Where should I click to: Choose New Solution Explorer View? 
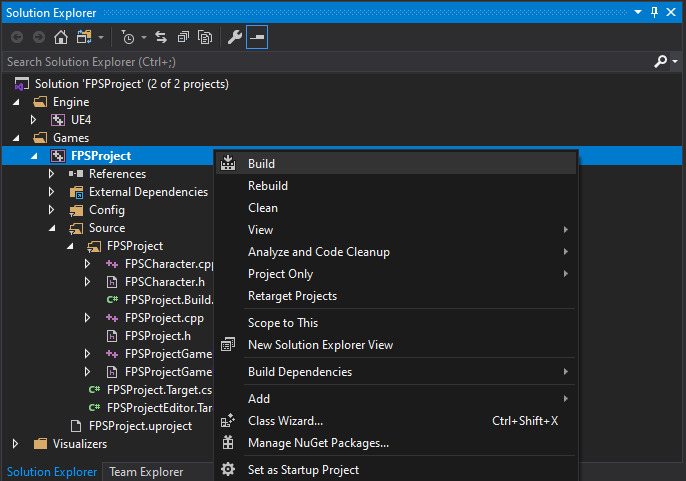(x=396, y=344)
